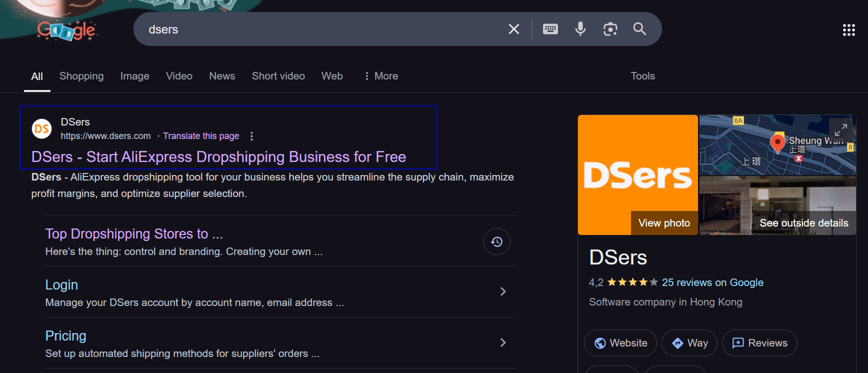Click the DSers orange favicon in first result
The height and width of the screenshot is (373, 868).
42,128
